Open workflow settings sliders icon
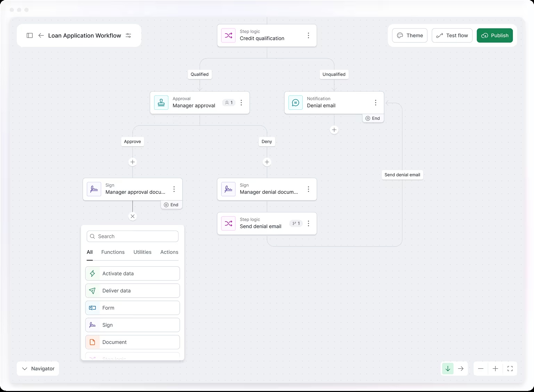Viewport: 534px width, 392px height. click(x=128, y=35)
